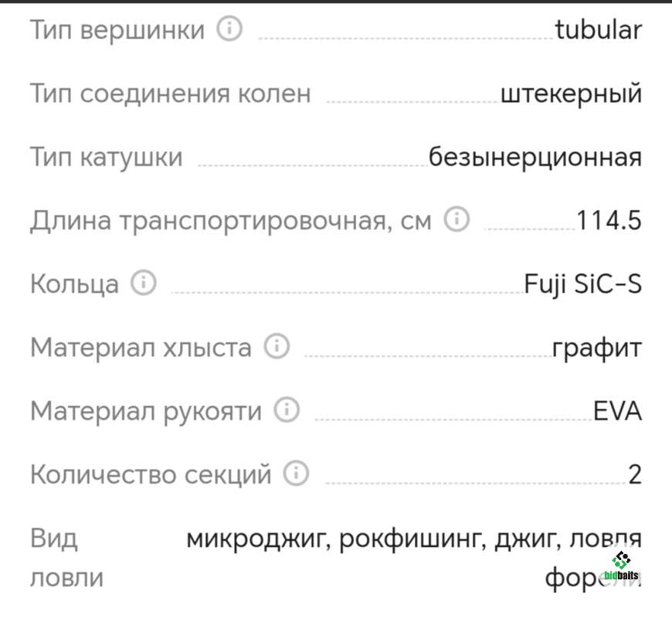Open info tooltip for Длина транспортировочная

tap(456, 221)
